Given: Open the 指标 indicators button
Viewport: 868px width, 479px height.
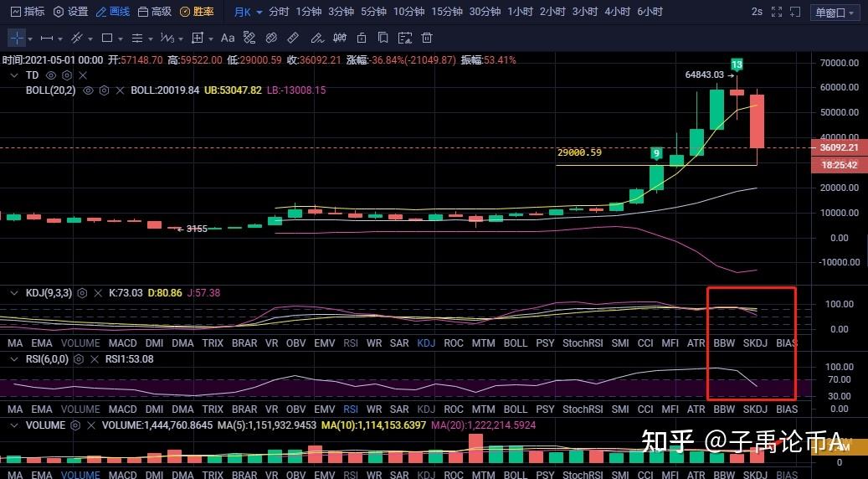Looking at the screenshot, I should pos(28,12).
